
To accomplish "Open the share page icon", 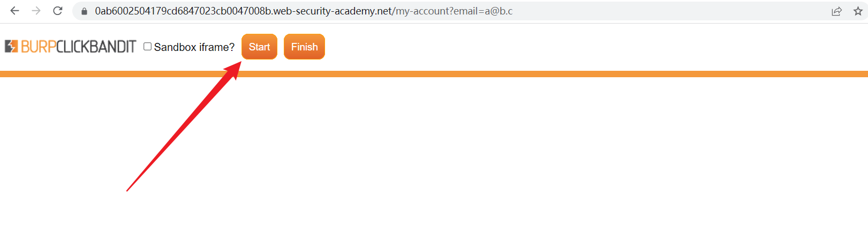I will [x=836, y=11].
